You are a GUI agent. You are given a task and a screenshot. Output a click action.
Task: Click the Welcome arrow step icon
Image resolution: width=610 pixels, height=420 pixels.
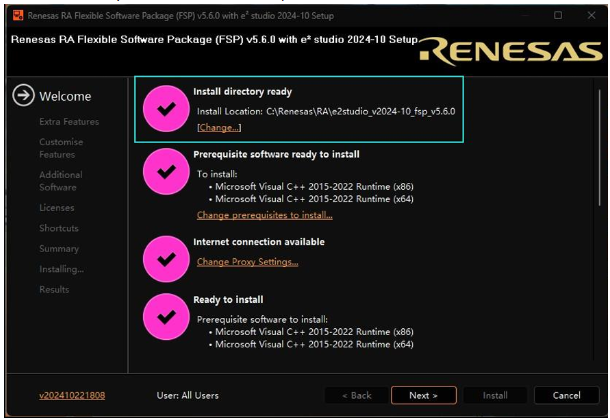tap(23, 95)
